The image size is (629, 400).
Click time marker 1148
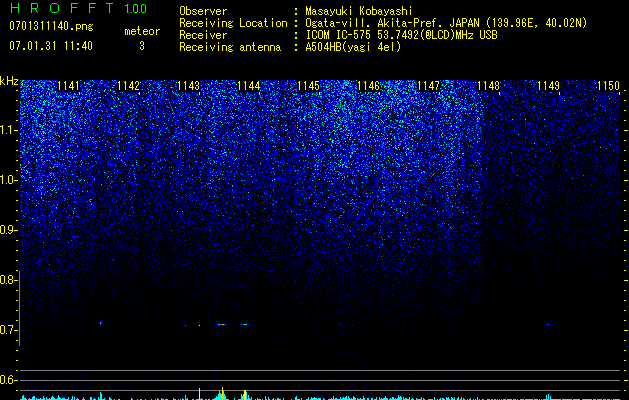tap(488, 86)
